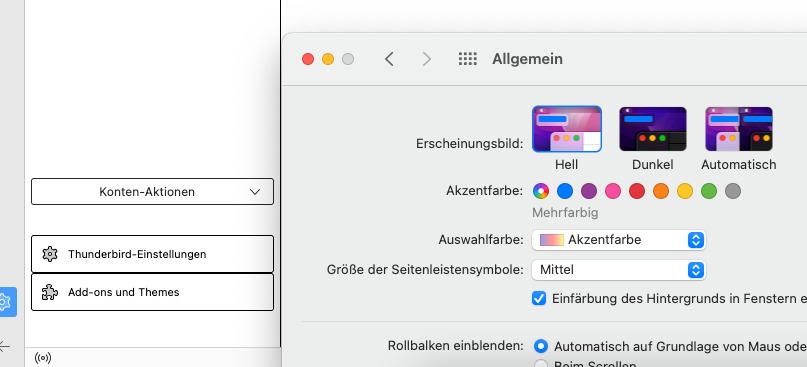The width and height of the screenshot is (807, 367).
Task: Open the Auswahlfarbe dropdown
Action: tap(619, 240)
